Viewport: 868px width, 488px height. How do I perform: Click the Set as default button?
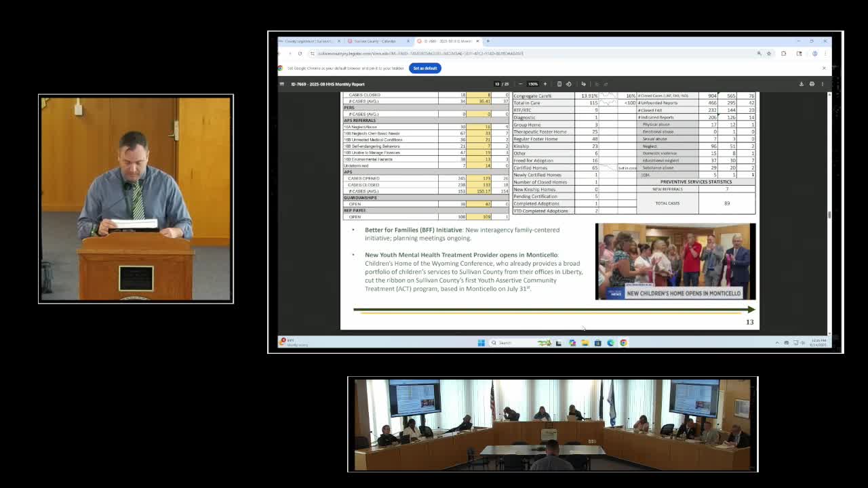coord(425,68)
